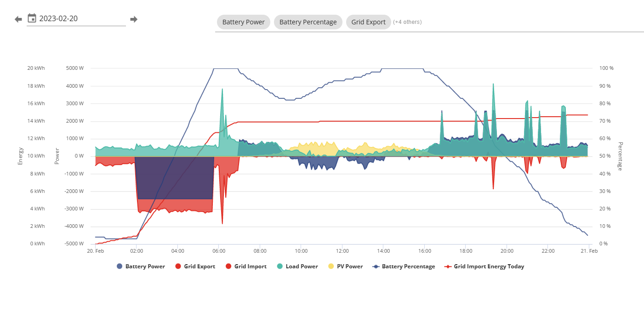
Task: Toggle Battery Percentage line in legend
Action: coord(404,266)
